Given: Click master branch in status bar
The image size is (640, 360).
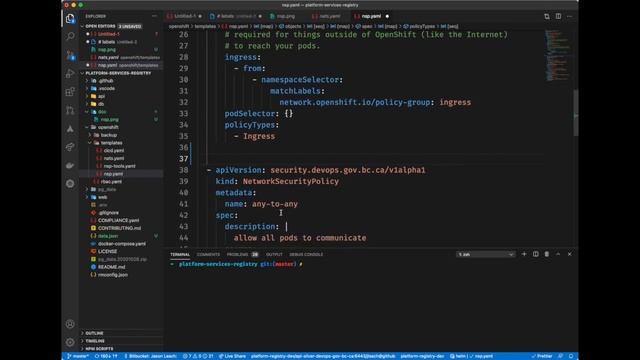Looking at the screenshot, I should point(78,356).
